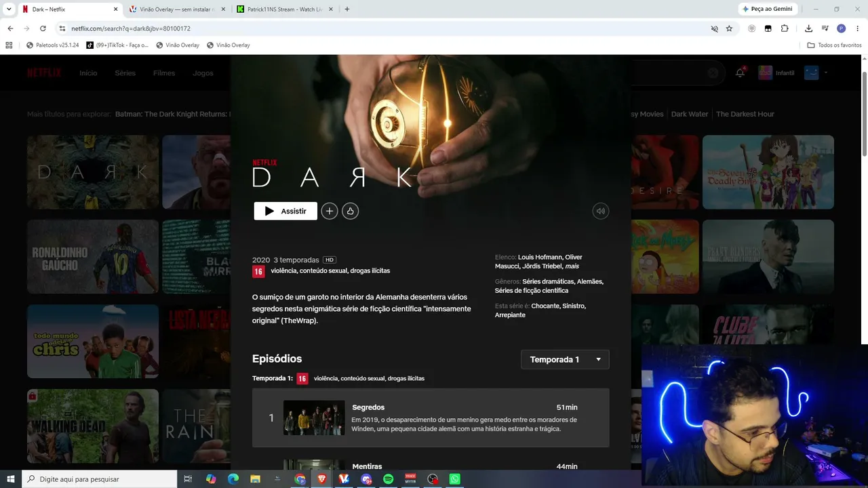
Task: Open Chrome downloads
Action: coord(808,28)
